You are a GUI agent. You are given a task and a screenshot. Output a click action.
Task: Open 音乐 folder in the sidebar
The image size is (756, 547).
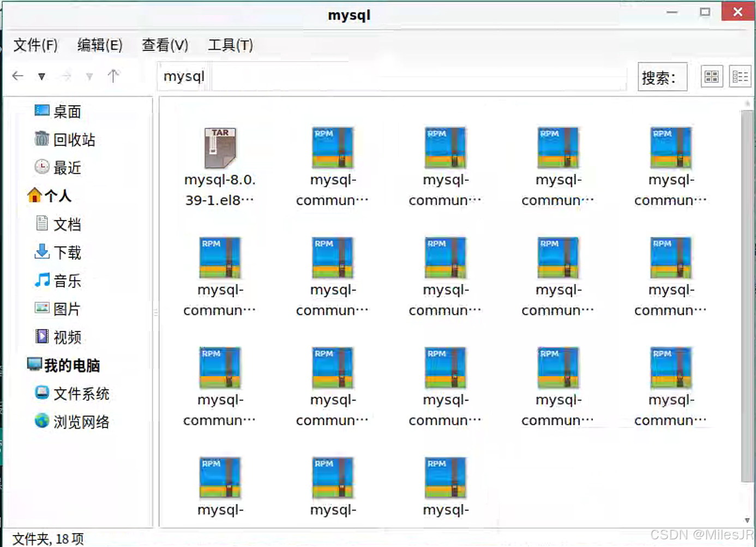pyautogui.click(x=58, y=281)
